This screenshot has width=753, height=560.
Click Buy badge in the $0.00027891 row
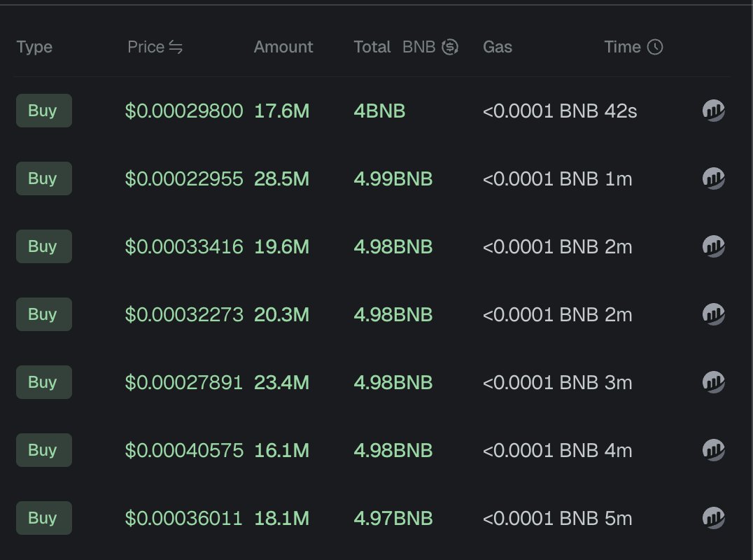point(43,382)
